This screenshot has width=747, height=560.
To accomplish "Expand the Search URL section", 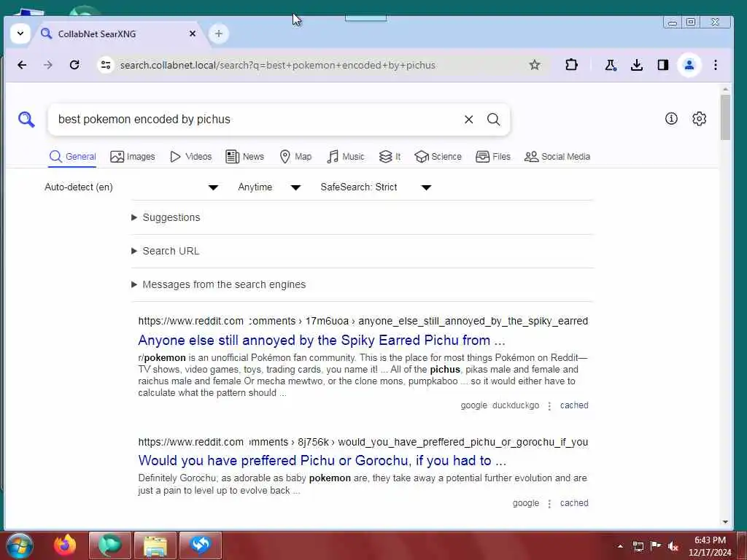I will click(x=166, y=251).
